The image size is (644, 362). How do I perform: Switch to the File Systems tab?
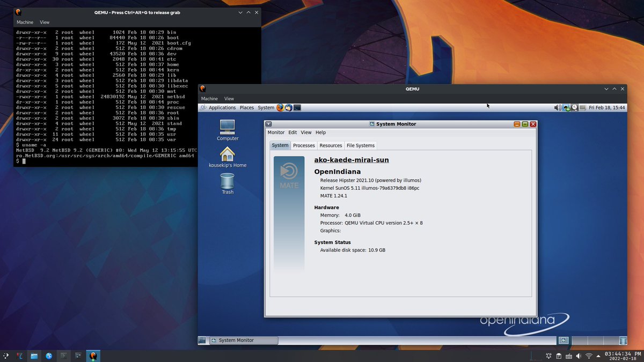pos(361,145)
